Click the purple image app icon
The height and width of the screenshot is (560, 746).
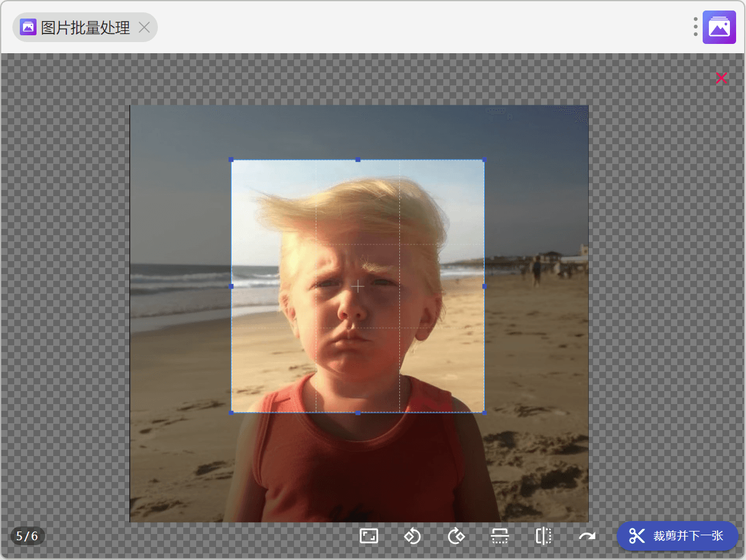[x=719, y=27]
